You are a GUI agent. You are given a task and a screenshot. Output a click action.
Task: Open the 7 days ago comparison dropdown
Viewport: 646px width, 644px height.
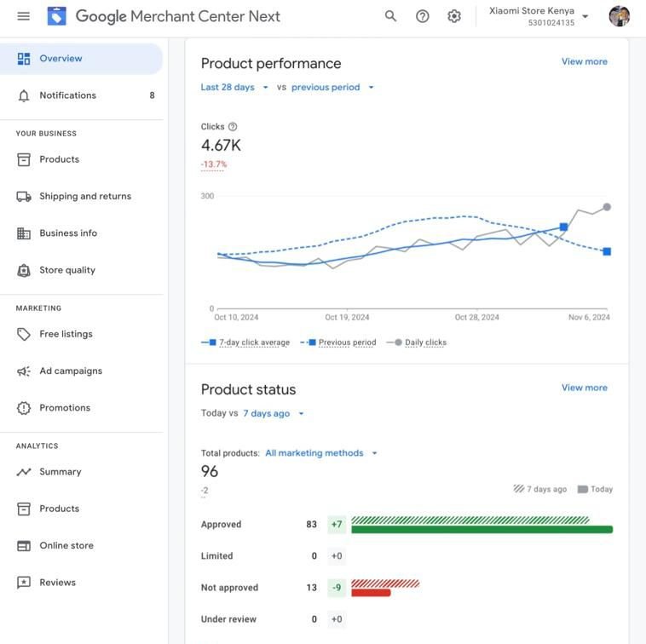click(274, 413)
